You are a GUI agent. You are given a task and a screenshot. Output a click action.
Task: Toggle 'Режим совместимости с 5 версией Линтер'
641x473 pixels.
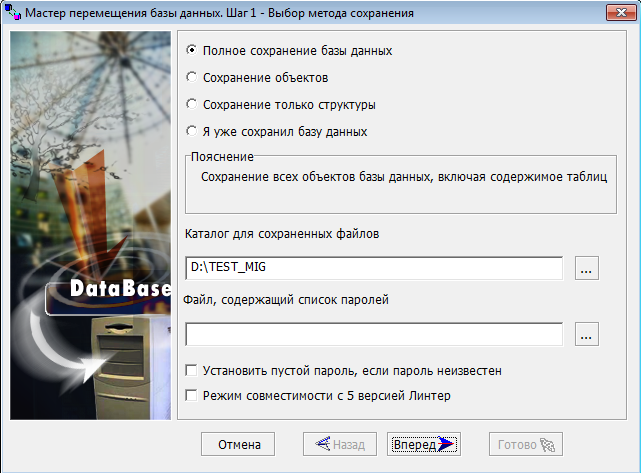coord(192,396)
